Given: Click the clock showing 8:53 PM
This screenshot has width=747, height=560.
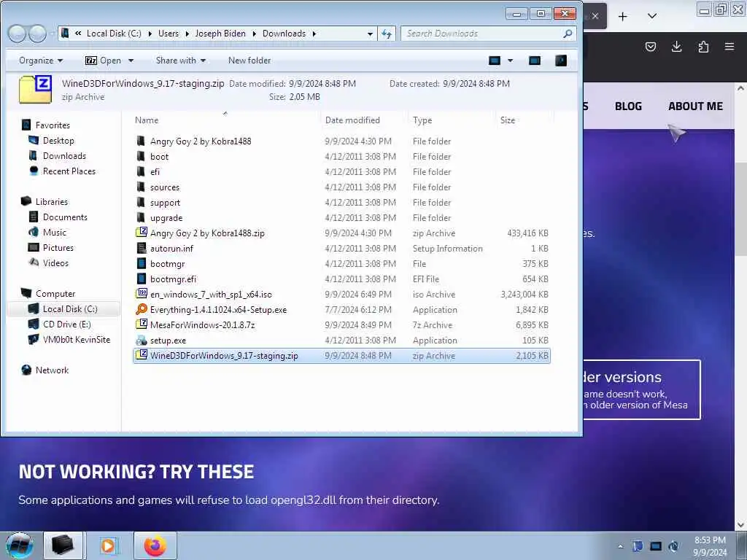Looking at the screenshot, I should [710, 540].
